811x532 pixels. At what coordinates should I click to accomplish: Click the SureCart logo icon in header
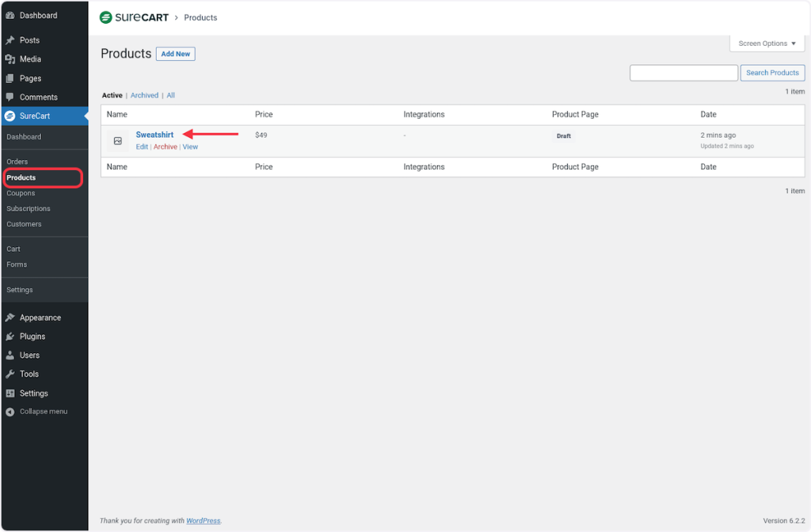105,17
